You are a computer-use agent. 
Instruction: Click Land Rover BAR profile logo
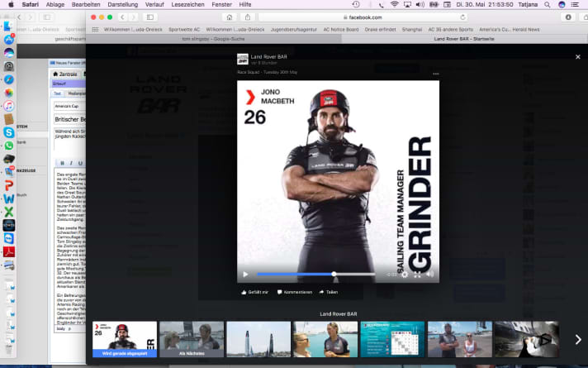pos(243,59)
